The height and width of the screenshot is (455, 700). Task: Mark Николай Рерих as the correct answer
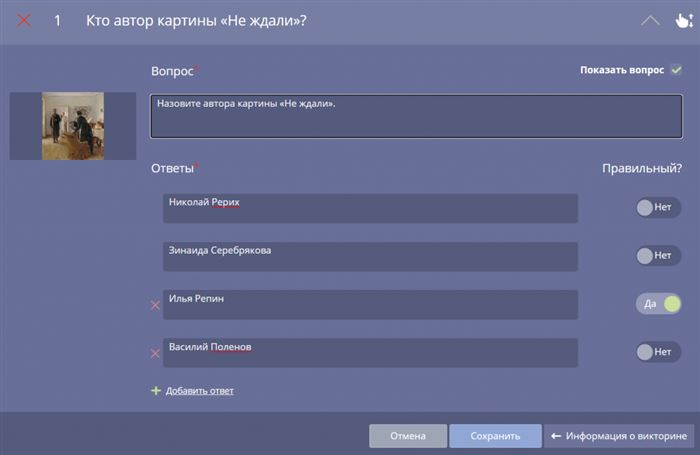(x=658, y=207)
